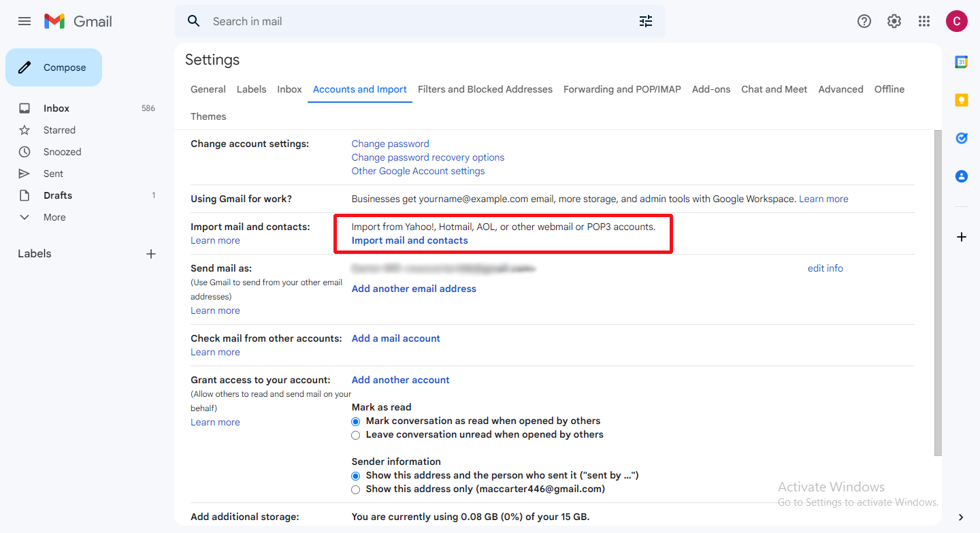The width and height of the screenshot is (980, 533).
Task: Add a new label with the plus icon
Action: (x=150, y=253)
